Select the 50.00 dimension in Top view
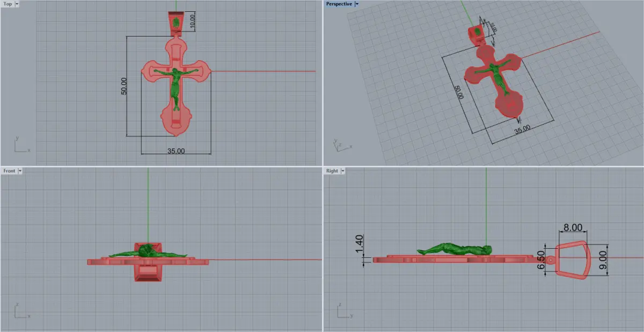The image size is (644, 332). coord(124,86)
